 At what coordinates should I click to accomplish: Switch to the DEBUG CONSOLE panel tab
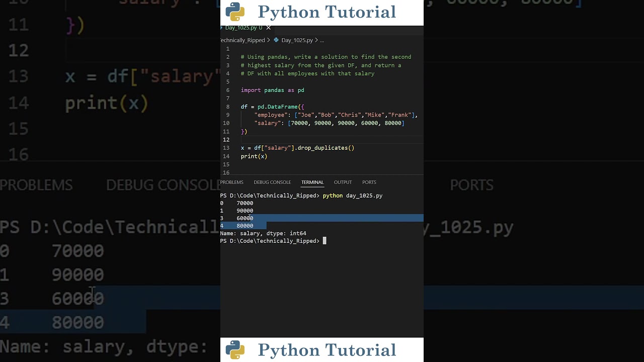pos(272,182)
